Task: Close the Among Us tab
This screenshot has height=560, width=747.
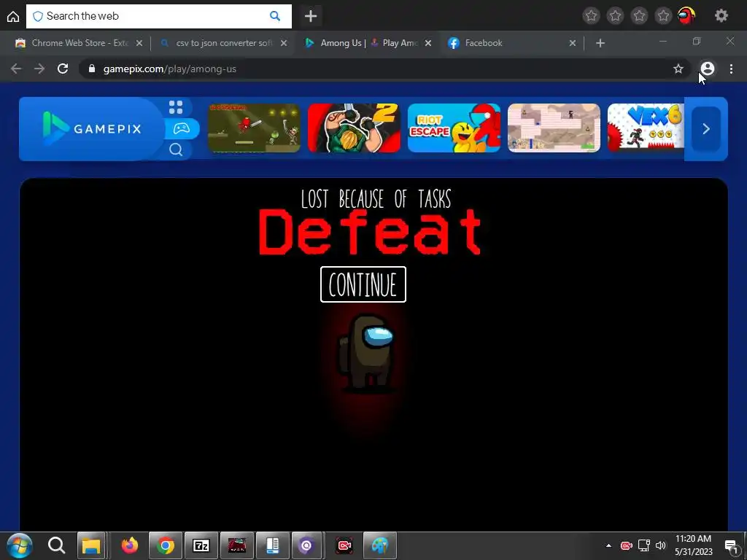Action: coord(428,43)
